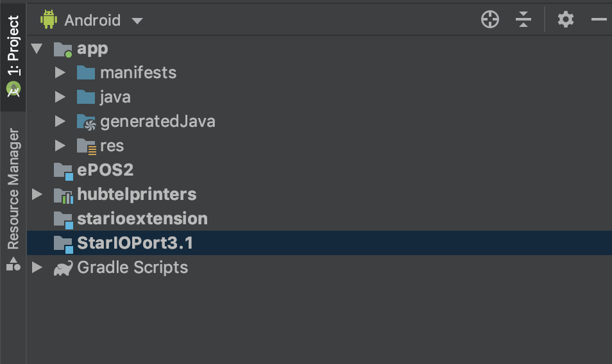Click the res folder icon
Screen dimensions: 612x364
[x=86, y=146]
